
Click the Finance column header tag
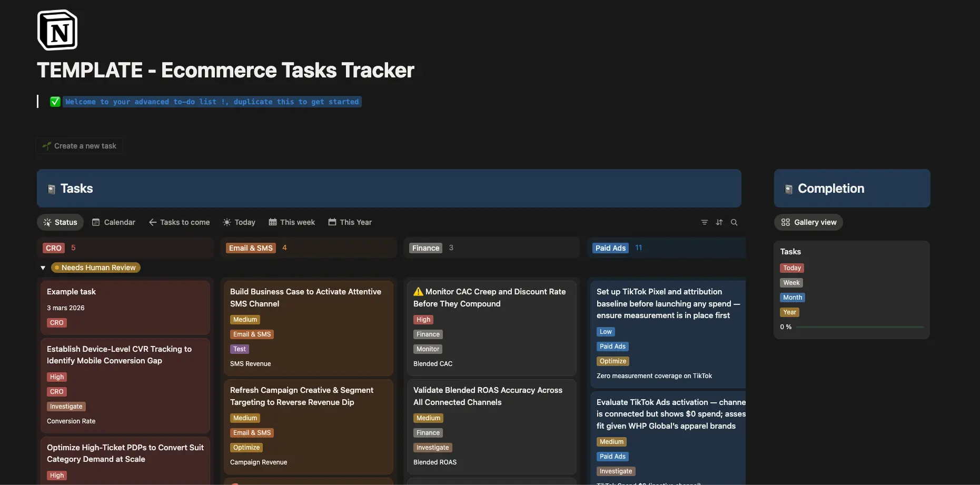coord(425,248)
